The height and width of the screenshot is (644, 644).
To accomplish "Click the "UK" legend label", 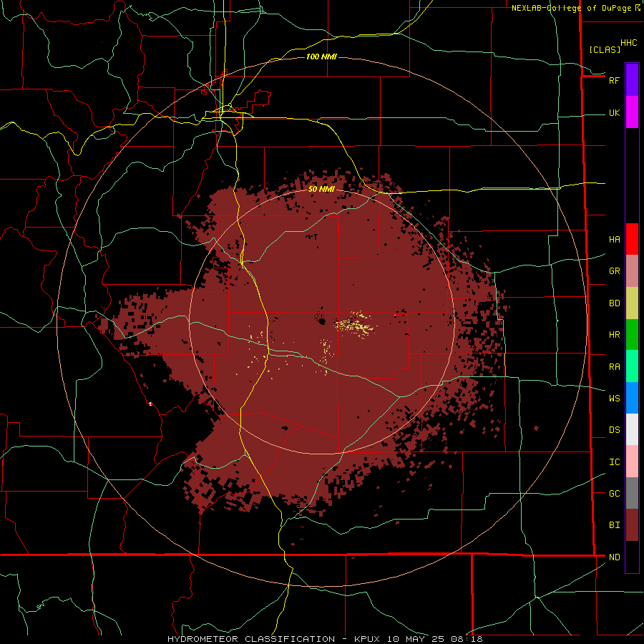I will coord(614,112).
